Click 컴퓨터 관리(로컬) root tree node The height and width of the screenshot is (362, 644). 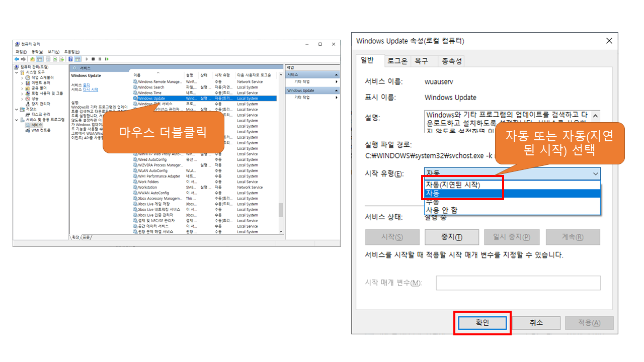click(34, 67)
